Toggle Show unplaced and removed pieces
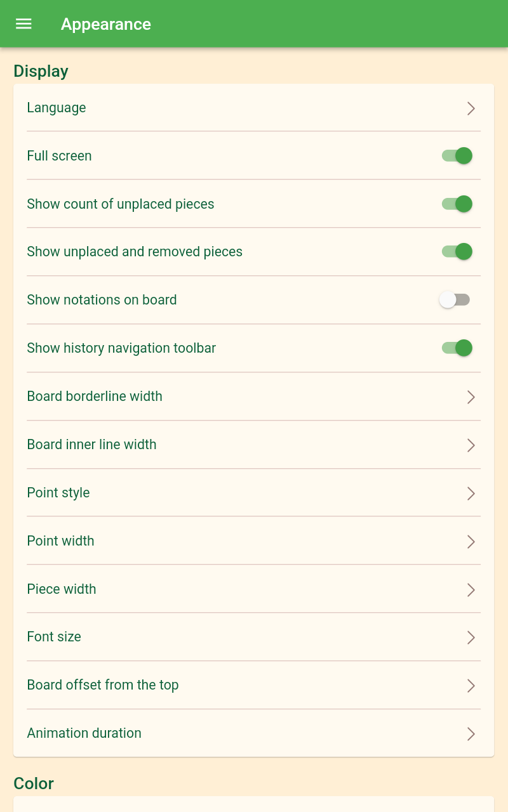 click(x=457, y=252)
